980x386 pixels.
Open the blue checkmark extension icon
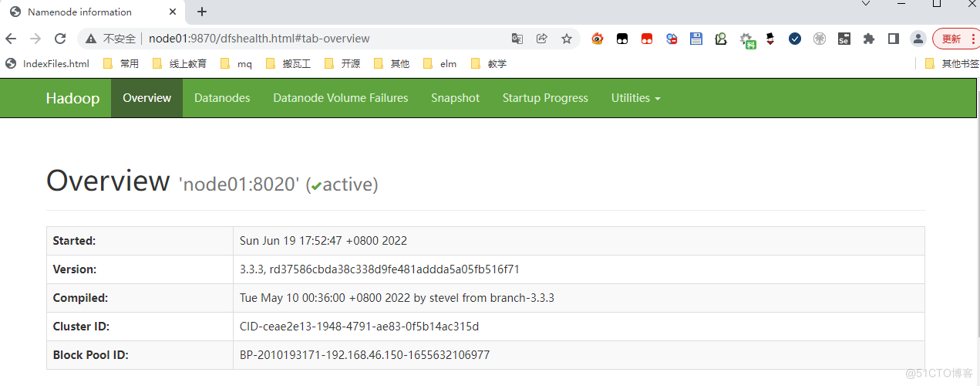coord(795,39)
